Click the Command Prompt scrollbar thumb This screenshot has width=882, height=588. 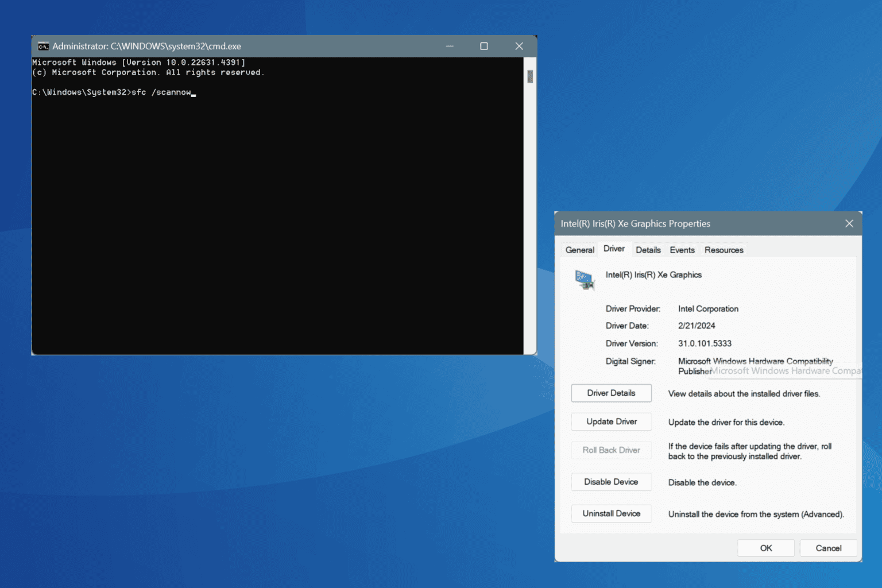[530, 76]
